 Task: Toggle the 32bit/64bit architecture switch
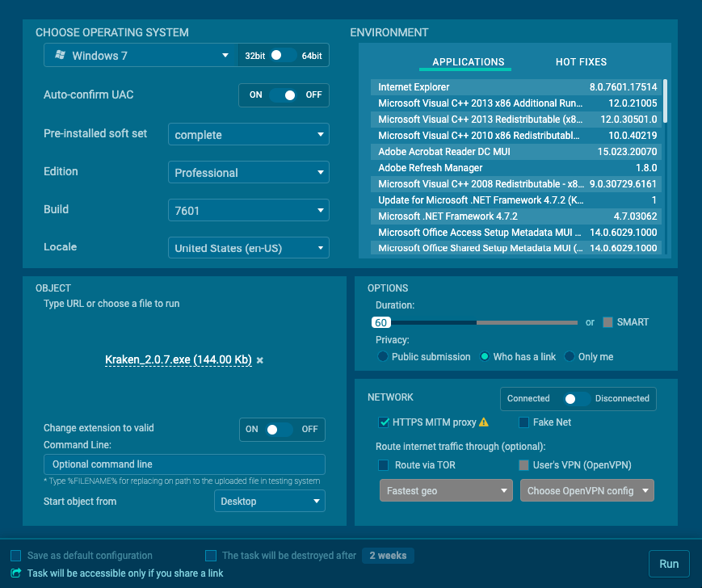284,56
